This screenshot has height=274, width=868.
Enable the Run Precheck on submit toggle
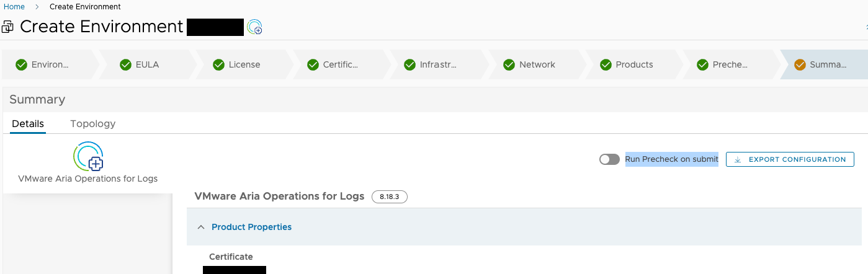click(609, 159)
